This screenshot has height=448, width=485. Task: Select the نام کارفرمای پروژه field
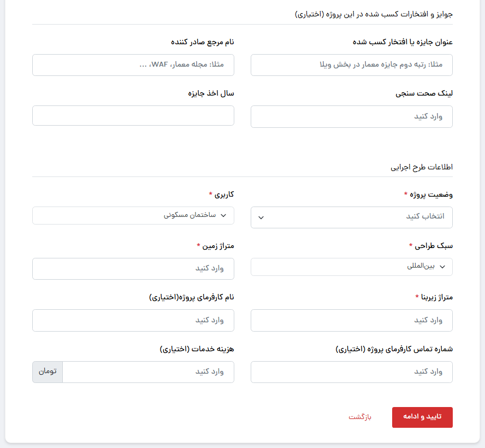133,320
